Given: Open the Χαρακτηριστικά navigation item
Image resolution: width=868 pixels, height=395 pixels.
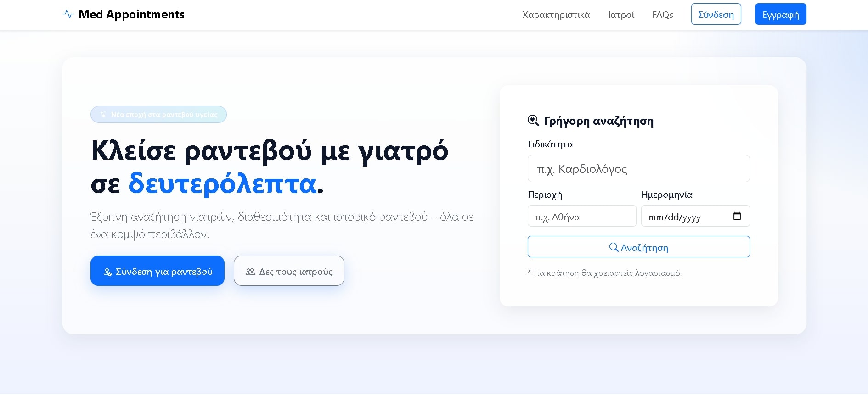Looking at the screenshot, I should tap(556, 15).
